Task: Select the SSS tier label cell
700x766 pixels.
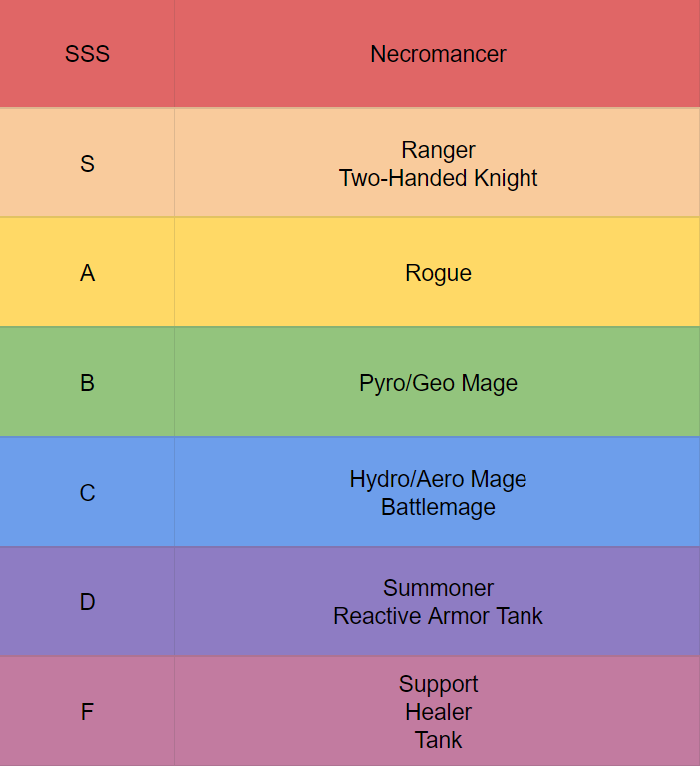Action: click(x=87, y=53)
